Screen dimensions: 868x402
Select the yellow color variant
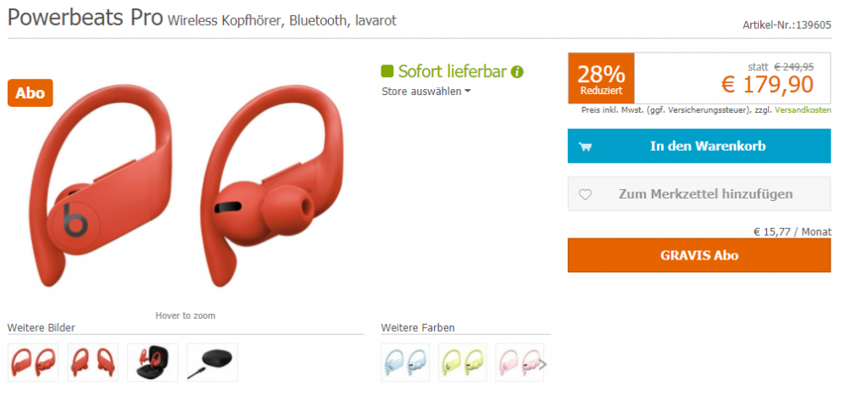(x=463, y=362)
